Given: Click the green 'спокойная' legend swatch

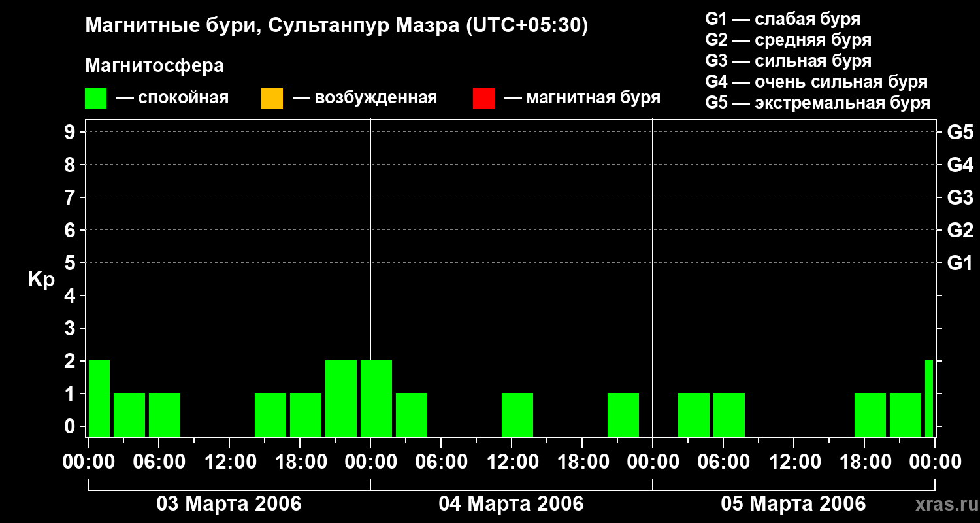Looking at the screenshot, I should [x=95, y=99].
